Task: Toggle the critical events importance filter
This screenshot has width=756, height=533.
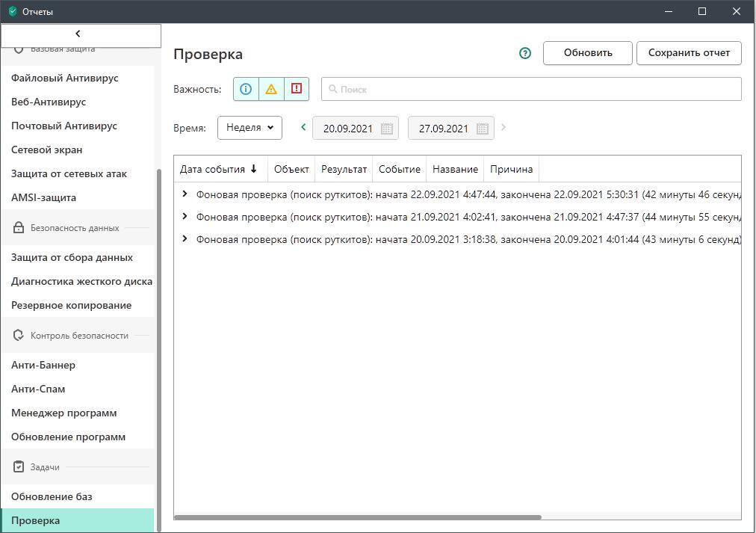Action: [x=297, y=89]
